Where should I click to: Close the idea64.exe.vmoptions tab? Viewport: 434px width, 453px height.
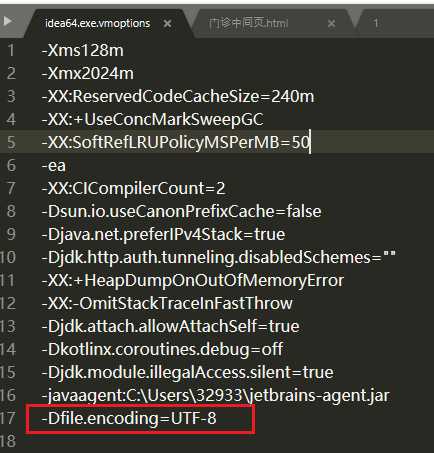(x=167, y=24)
